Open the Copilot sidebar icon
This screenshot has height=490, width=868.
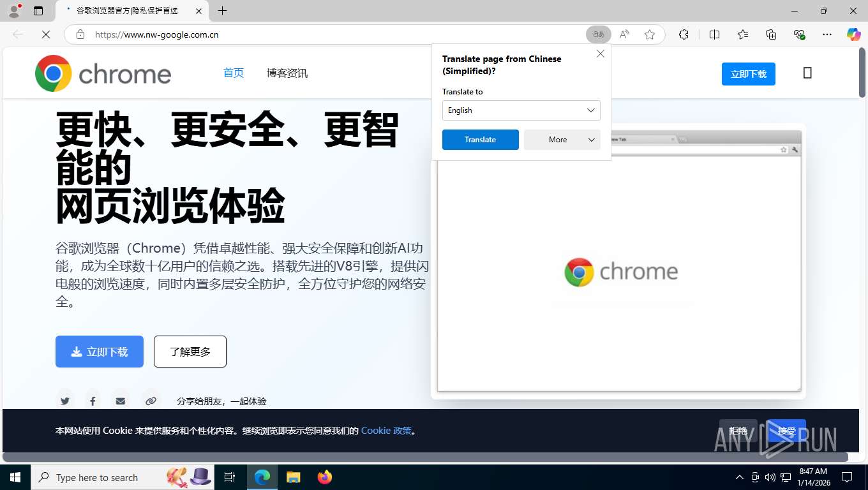[854, 34]
